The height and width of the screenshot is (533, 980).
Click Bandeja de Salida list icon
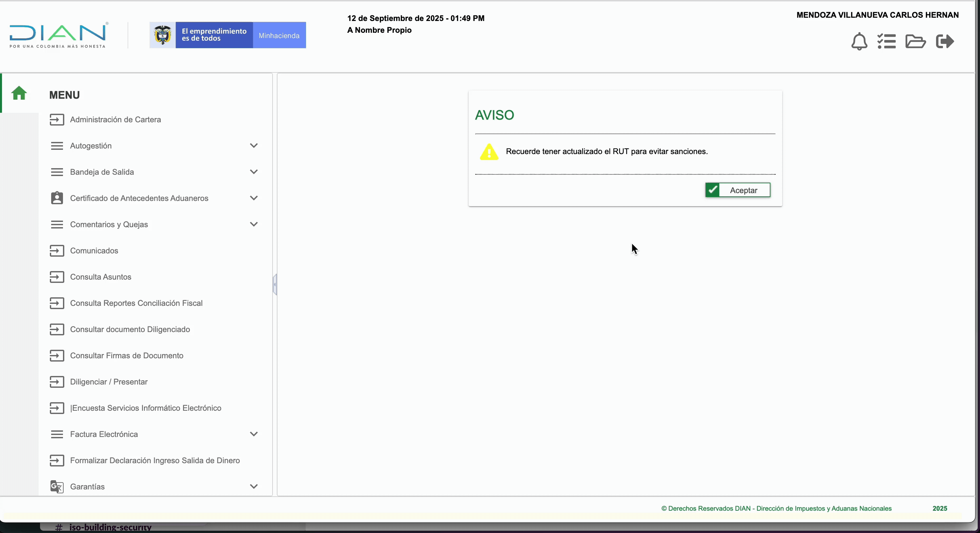point(57,172)
